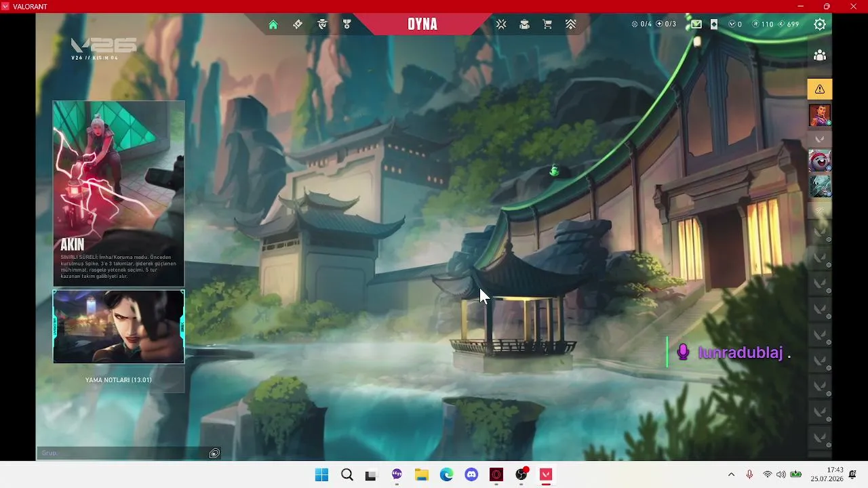Viewport: 868px width, 488px height.
Task: Switch to VALORANT taskbar icon
Action: point(546,474)
